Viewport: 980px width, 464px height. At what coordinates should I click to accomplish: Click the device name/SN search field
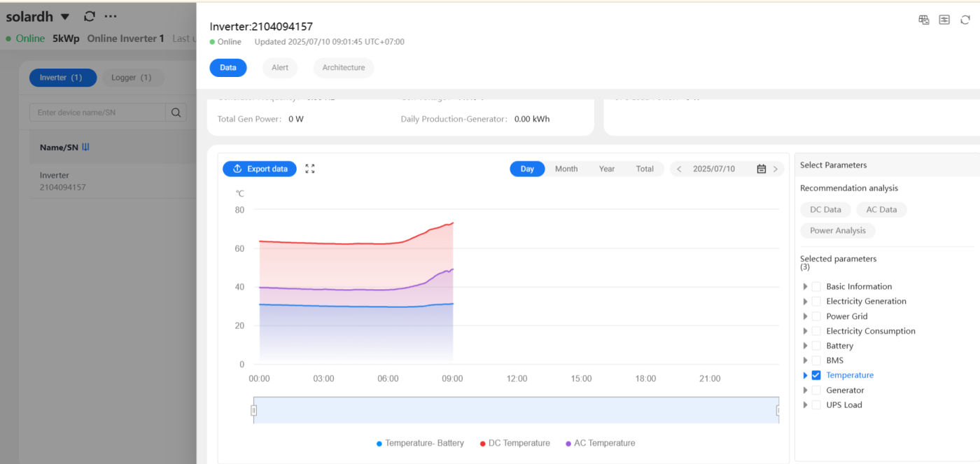98,112
